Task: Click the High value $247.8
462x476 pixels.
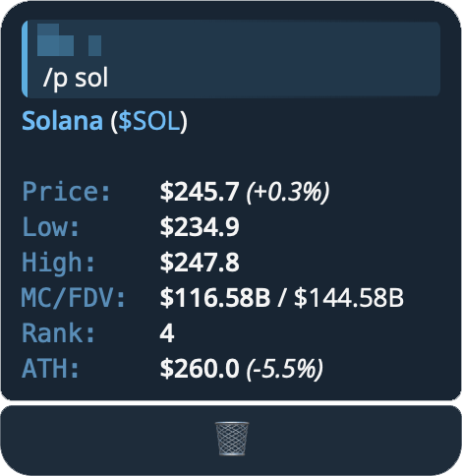Action: tap(200, 263)
